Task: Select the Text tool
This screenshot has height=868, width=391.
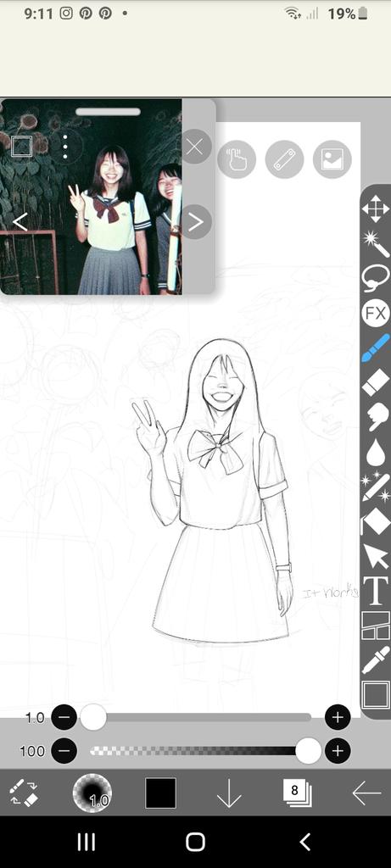Action: click(376, 591)
